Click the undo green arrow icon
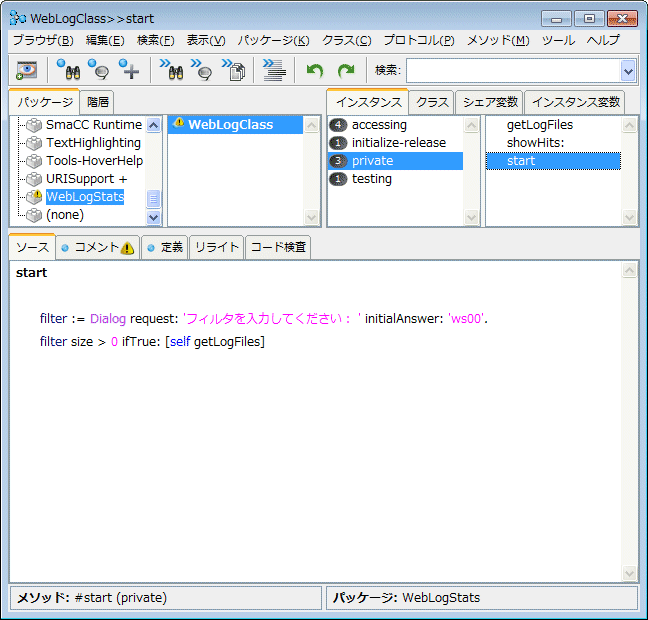The height and width of the screenshot is (620, 648). (315, 70)
